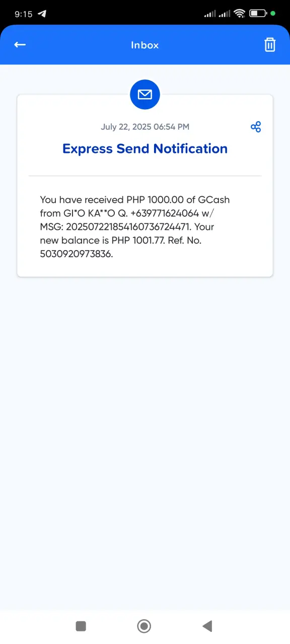Share the notification via the share icon
Screen dimensions: 290x644
click(256, 127)
